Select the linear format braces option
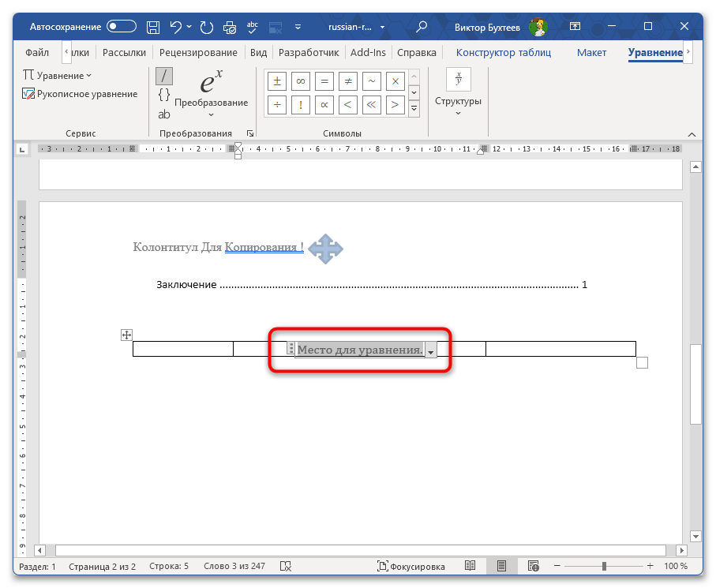Viewport: 716px width, 588px height. tap(164, 95)
